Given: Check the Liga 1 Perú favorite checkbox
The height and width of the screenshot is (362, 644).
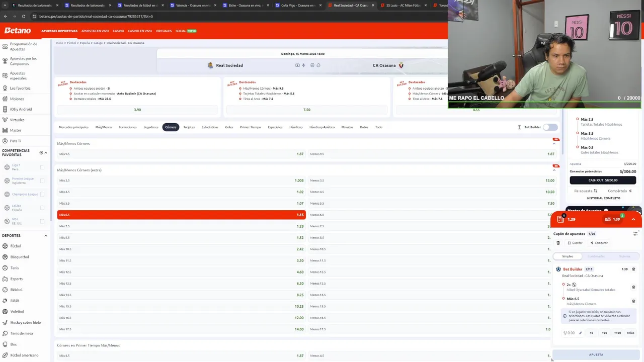Looking at the screenshot, I should click(42, 167).
